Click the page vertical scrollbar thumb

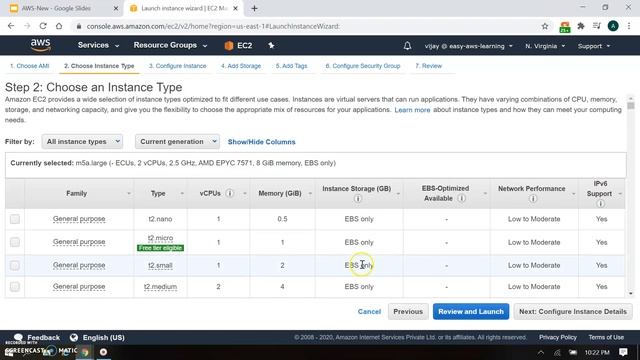click(631, 105)
